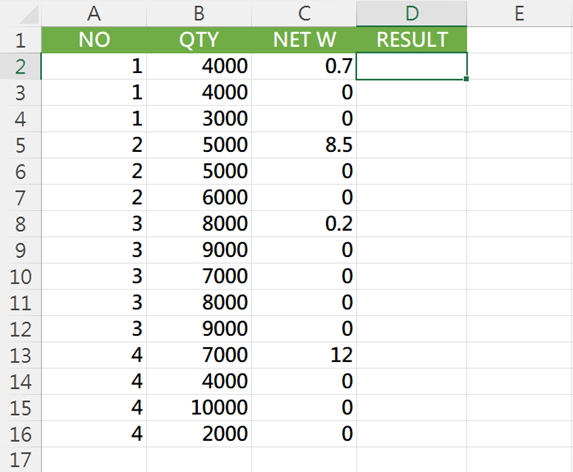The image size is (573, 472).
Task: Select column E header
Action: point(520,14)
